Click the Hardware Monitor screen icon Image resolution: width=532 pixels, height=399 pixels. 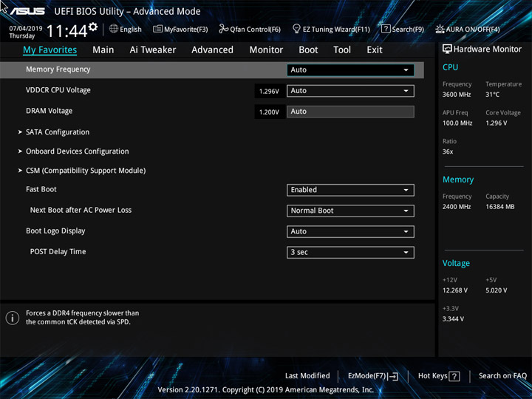447,50
